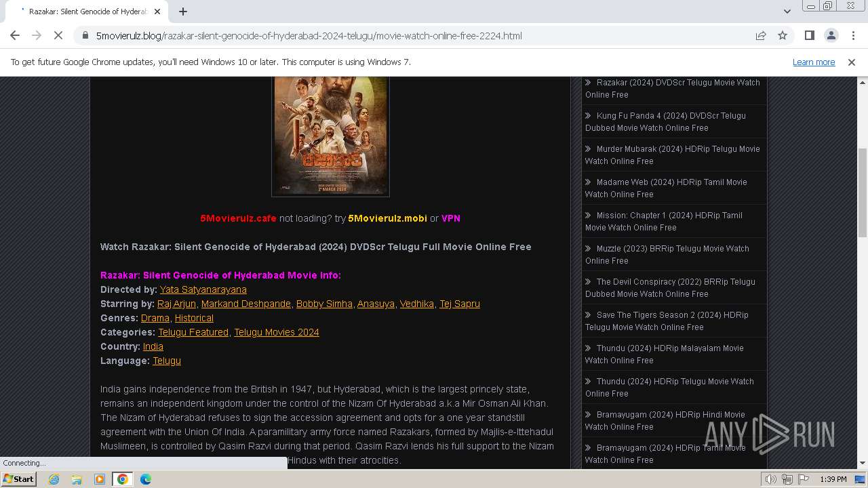Open Windows Explorer folder taskbar icon
Image resolution: width=868 pixels, height=488 pixels.
(x=77, y=479)
